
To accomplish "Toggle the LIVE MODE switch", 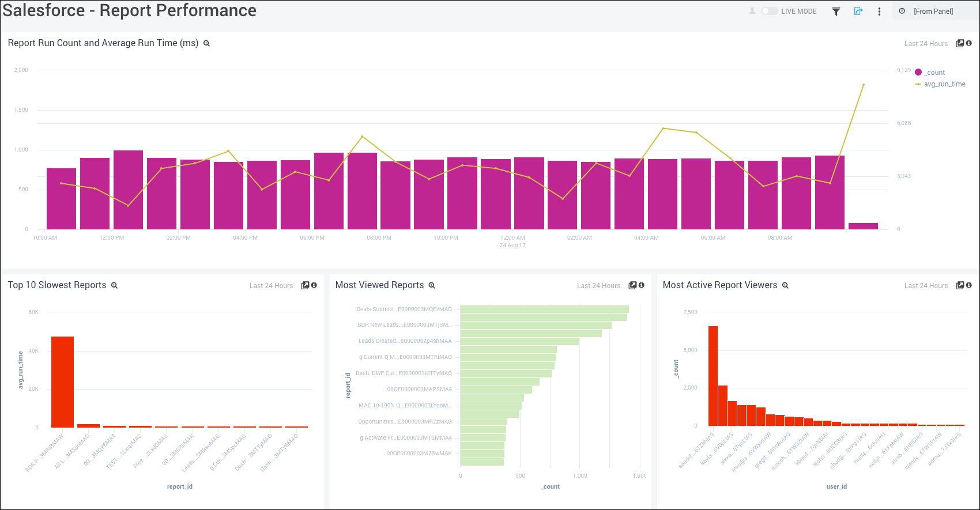I will click(x=769, y=11).
